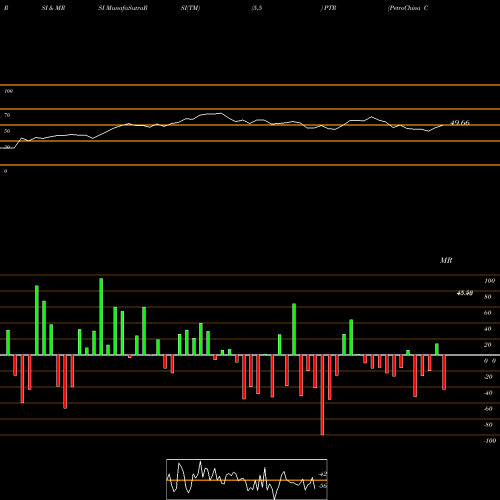Click the '(5,5' parameter label in the header
The height and width of the screenshot is (500, 500).
pyautogui.click(x=257, y=8)
